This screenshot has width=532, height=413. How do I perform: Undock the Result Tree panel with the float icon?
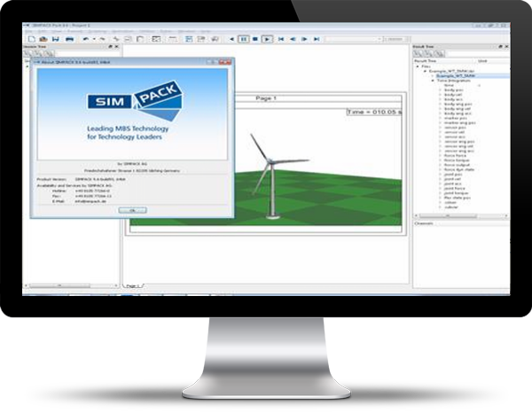[x=500, y=46]
